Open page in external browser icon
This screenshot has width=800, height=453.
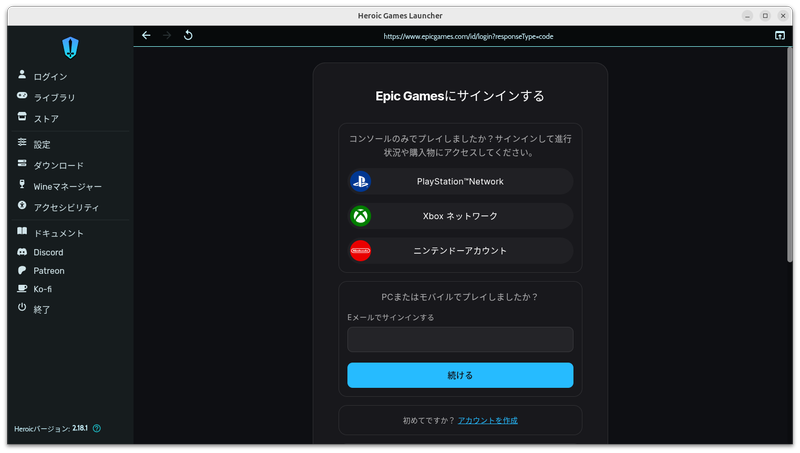click(780, 35)
